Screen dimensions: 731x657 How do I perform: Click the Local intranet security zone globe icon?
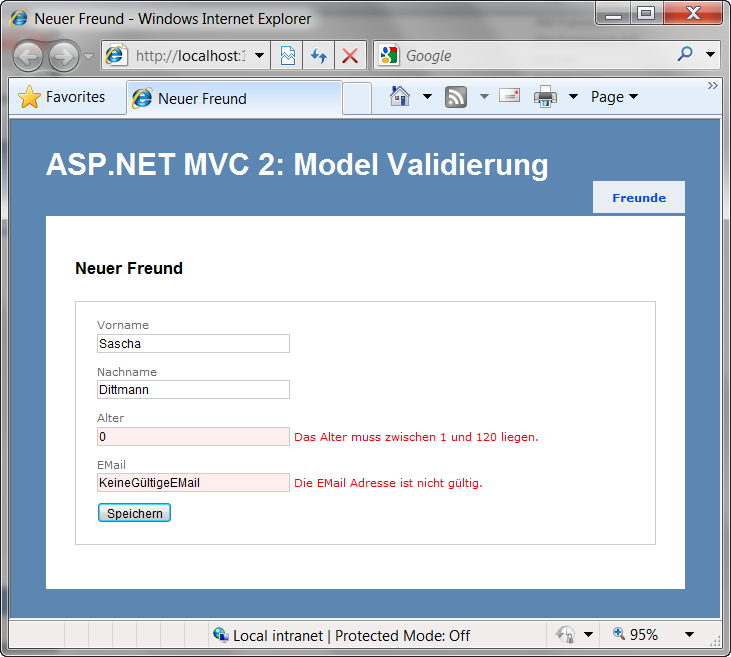click(221, 635)
